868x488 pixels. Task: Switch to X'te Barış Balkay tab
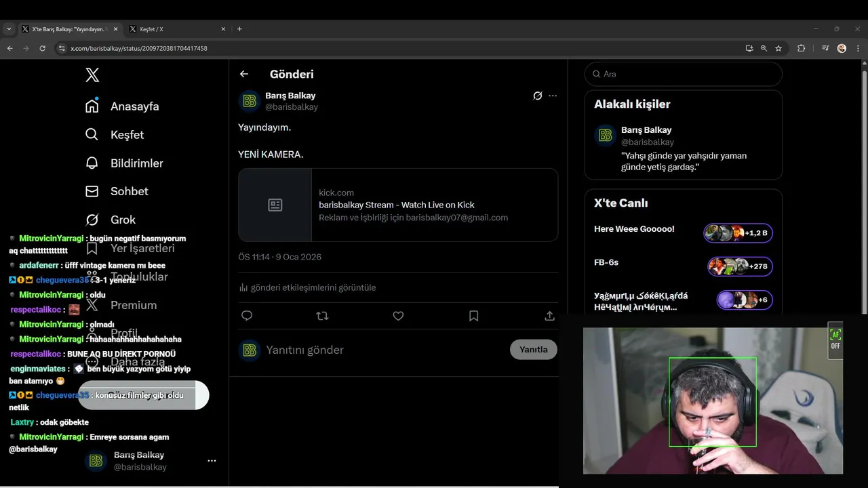pyautogui.click(x=70, y=29)
